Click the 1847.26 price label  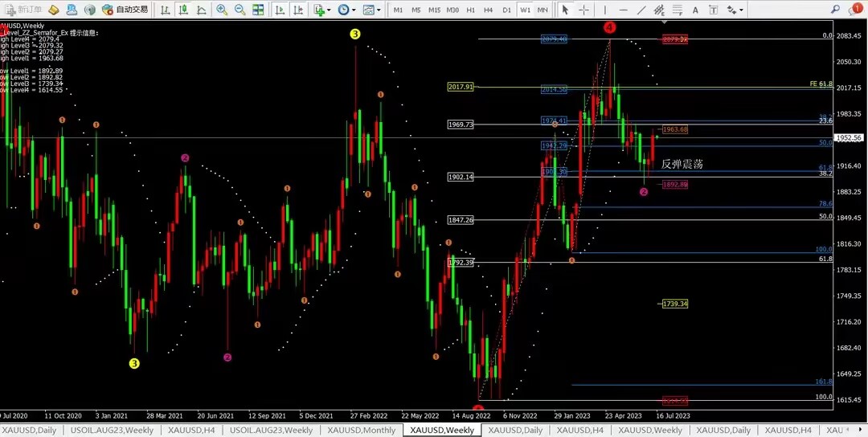coord(461,220)
